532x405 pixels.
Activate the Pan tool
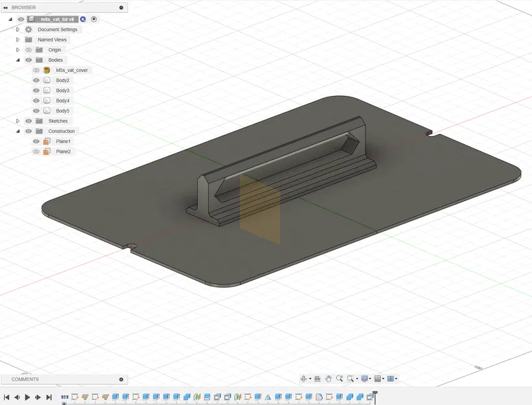point(328,378)
